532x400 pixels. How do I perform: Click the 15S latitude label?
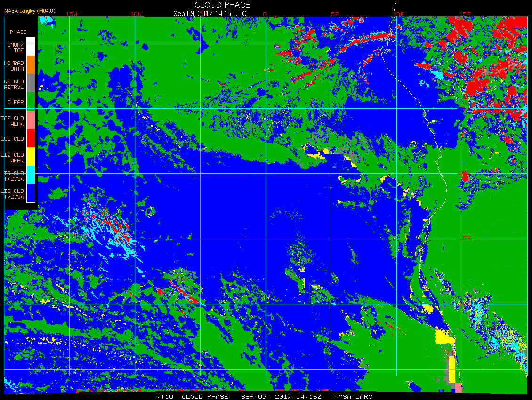[x=465, y=238]
